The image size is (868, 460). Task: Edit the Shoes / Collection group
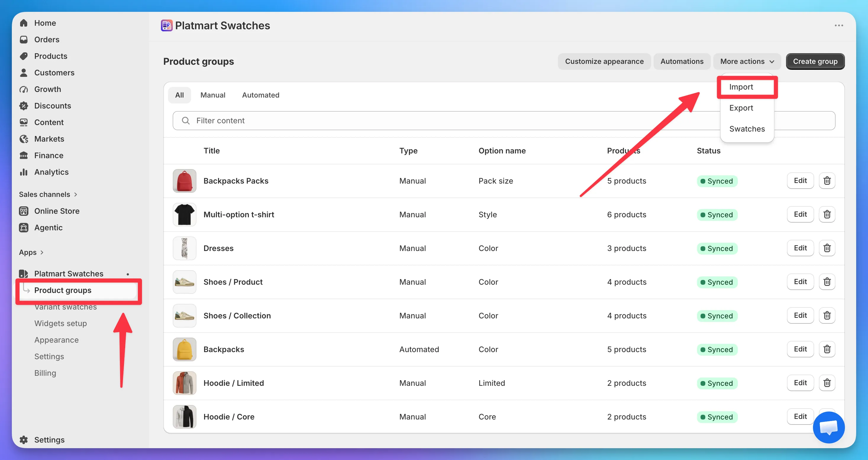pos(800,315)
